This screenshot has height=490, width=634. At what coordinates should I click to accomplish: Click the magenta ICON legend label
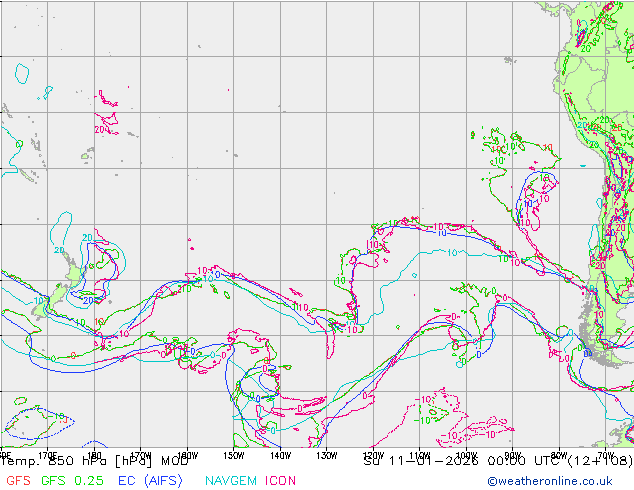280,481
